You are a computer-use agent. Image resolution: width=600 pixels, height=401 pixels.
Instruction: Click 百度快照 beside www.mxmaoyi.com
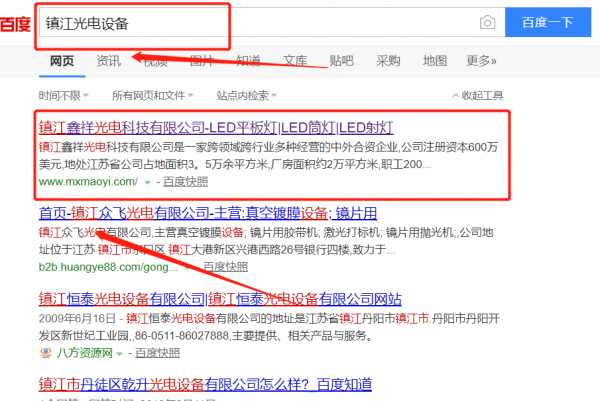[x=186, y=182]
